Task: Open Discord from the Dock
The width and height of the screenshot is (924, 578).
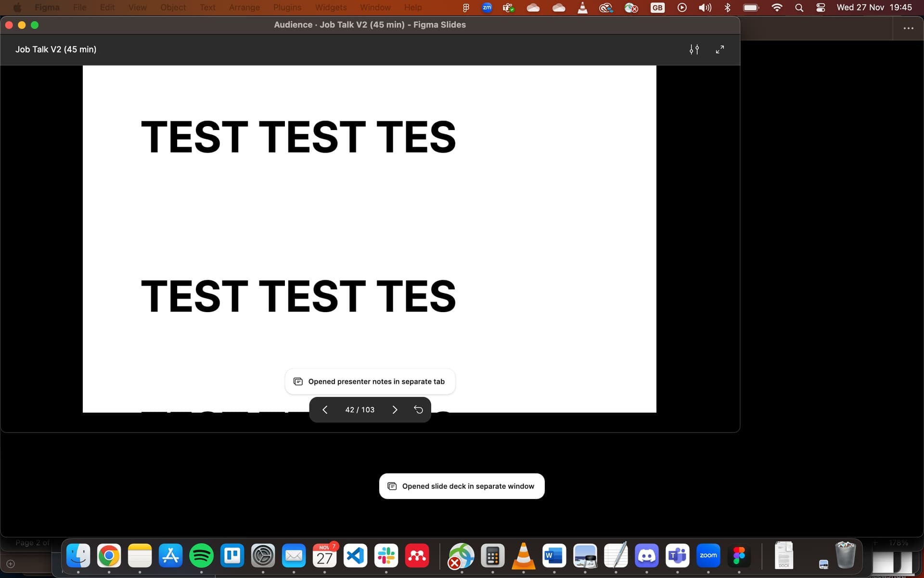Action: tap(647, 556)
